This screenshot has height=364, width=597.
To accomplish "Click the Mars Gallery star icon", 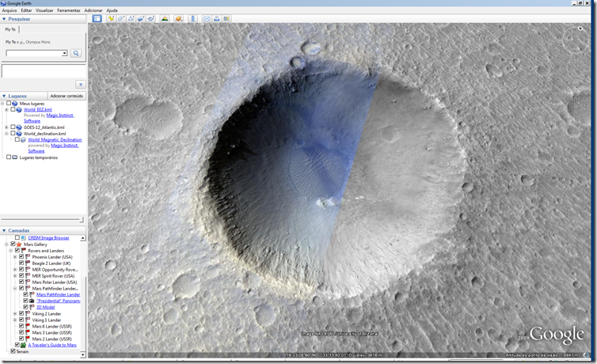I will pos(19,245).
